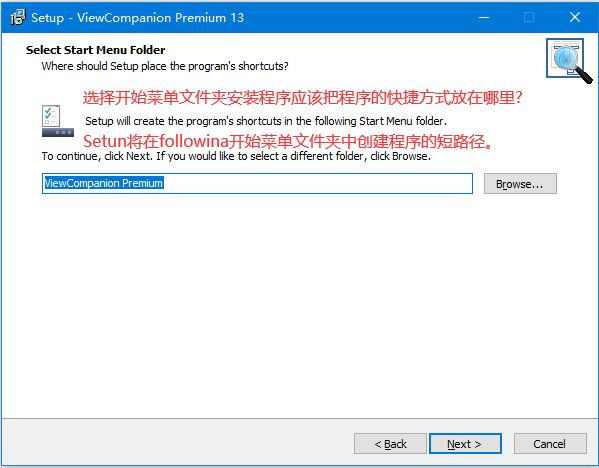Go back with the < Back button
Viewport: 599px width, 468px height.
(x=390, y=444)
